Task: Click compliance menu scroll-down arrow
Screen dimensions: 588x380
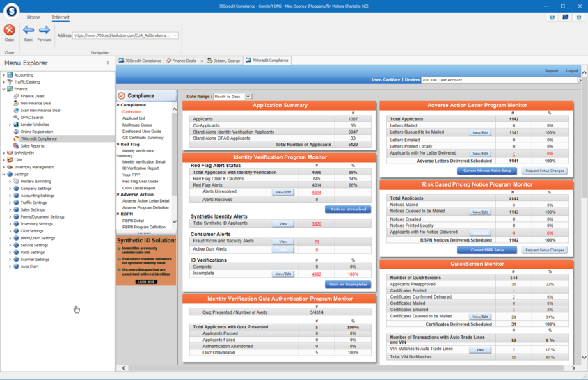Action: tap(175, 221)
